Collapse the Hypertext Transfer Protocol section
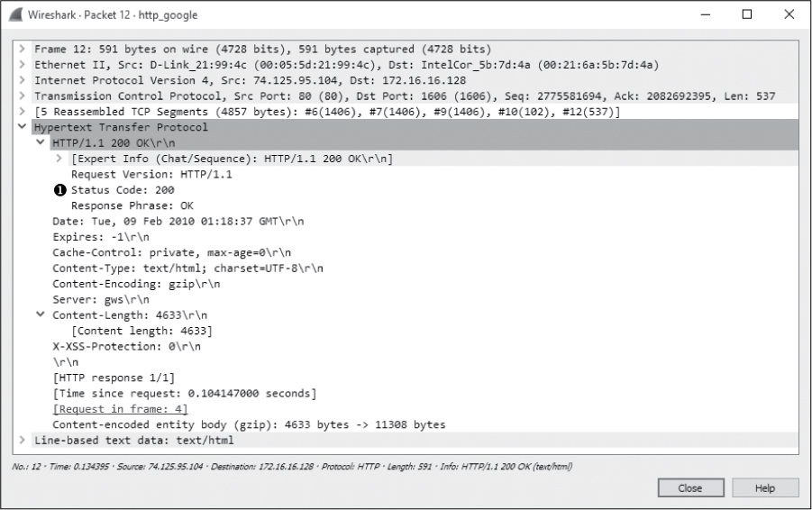This screenshot has height=510, width=812. pos(21,127)
